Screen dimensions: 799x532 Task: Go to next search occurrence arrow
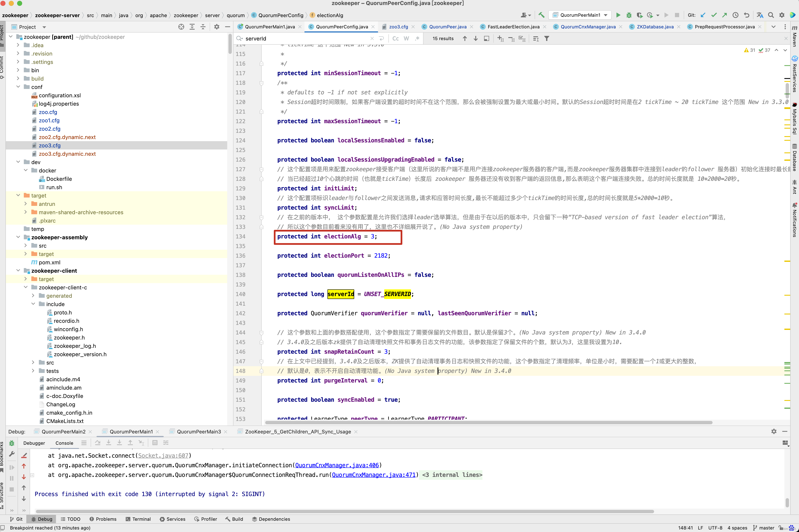(x=476, y=38)
